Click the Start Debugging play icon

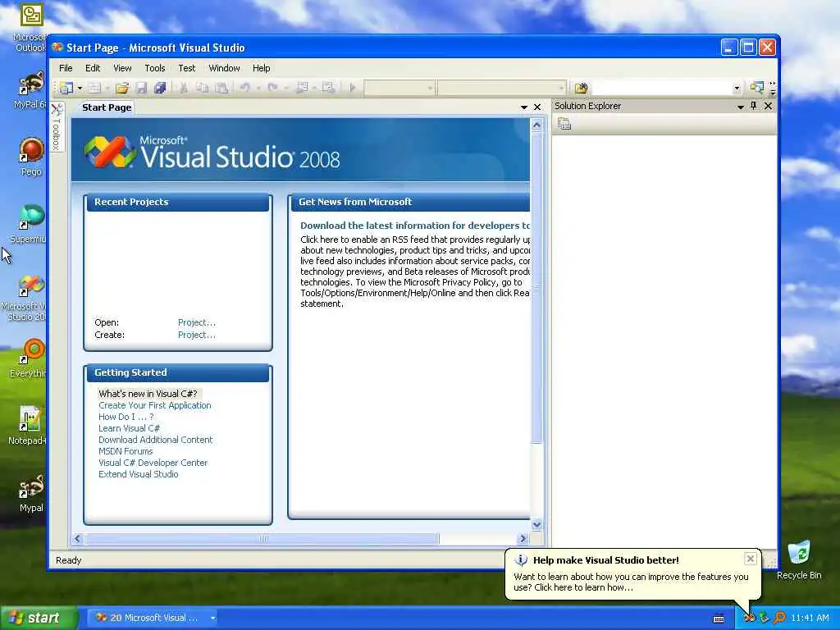[353, 87]
